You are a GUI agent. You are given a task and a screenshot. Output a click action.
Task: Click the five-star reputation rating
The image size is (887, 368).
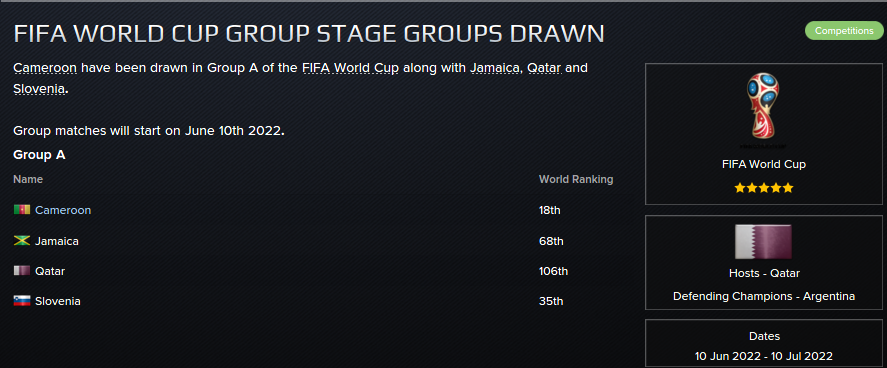(764, 188)
